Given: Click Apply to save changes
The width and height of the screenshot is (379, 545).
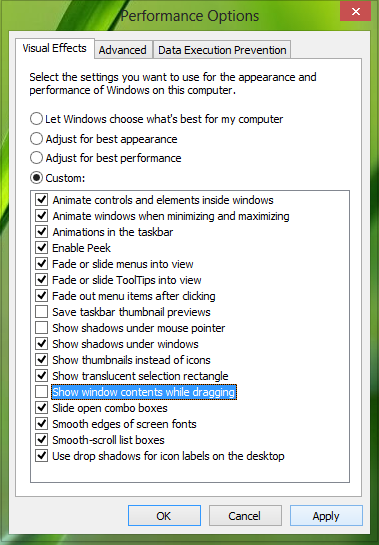Looking at the screenshot, I should pos(326,516).
